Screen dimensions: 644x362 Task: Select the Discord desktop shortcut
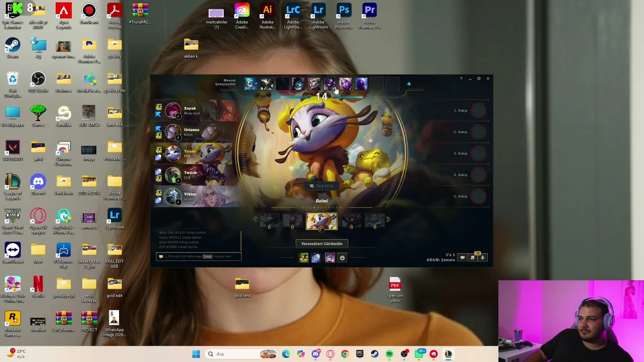pos(38,185)
